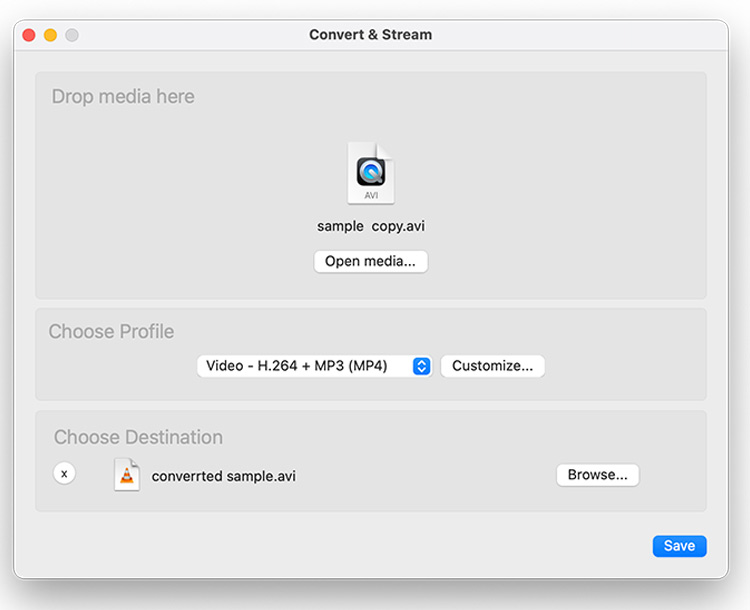Click the VLC cone icon beside the destination file
750x610 pixels.
click(127, 475)
